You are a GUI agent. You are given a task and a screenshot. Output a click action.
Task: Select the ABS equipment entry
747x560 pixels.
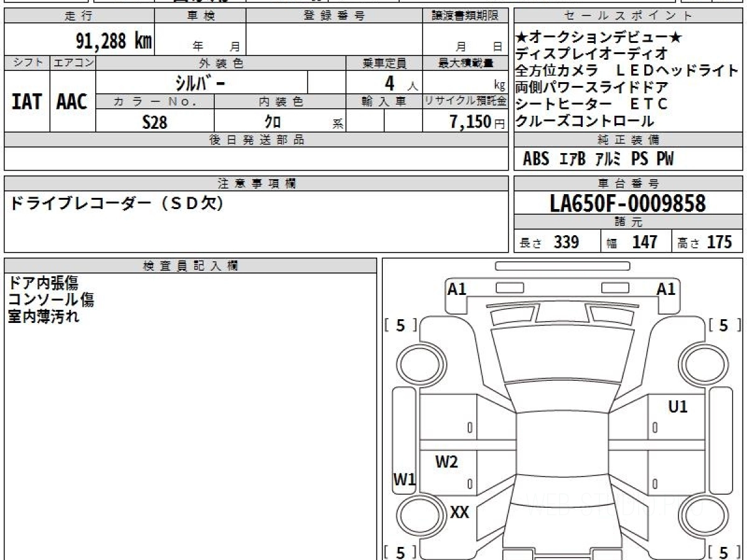[535, 159]
